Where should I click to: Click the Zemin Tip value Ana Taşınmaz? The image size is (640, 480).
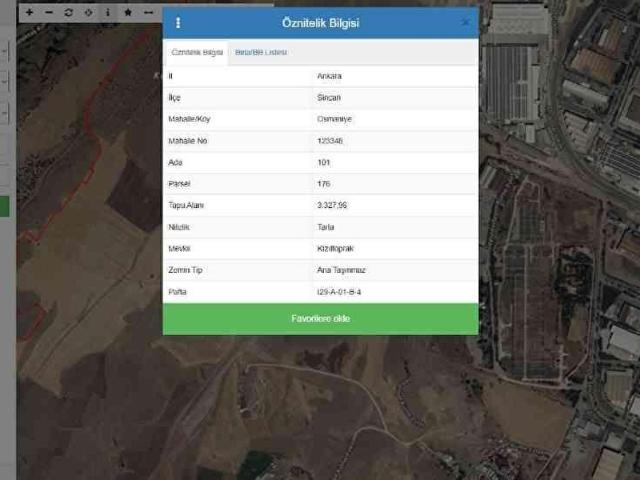point(340,270)
